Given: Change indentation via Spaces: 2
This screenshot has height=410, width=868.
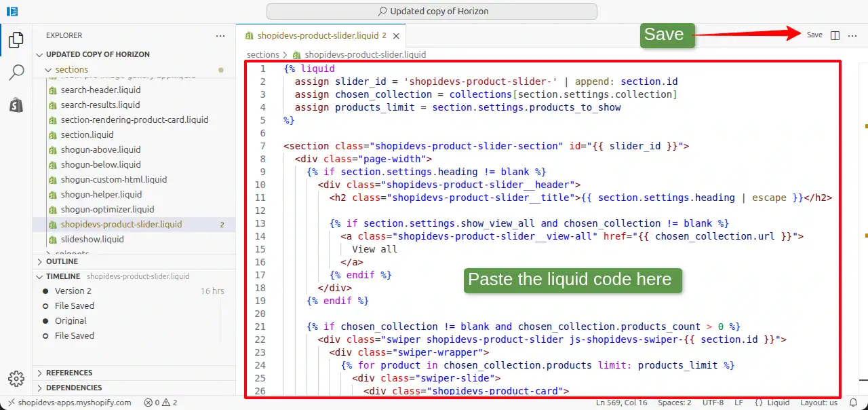Looking at the screenshot, I should click(675, 403).
